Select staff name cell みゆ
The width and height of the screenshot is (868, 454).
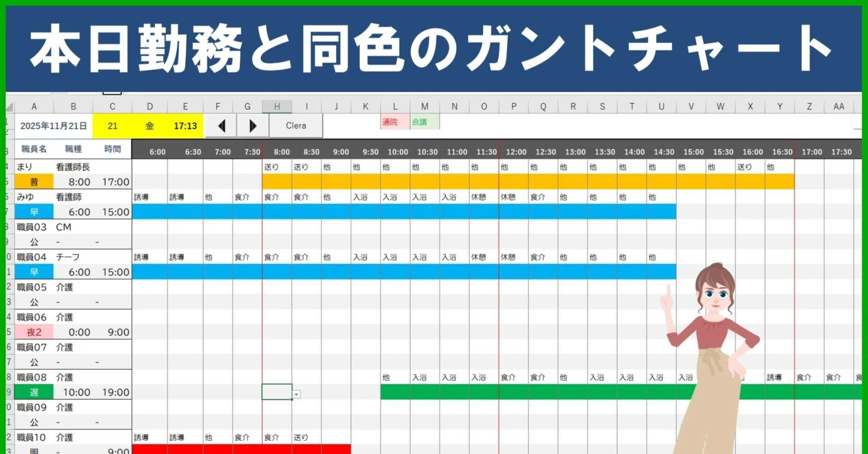(34, 197)
